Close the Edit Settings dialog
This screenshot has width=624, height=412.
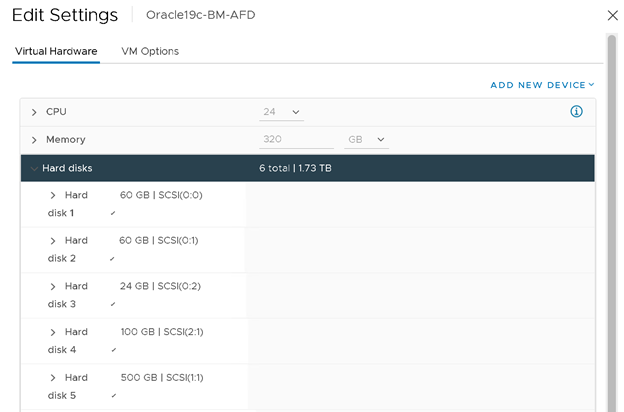click(612, 16)
